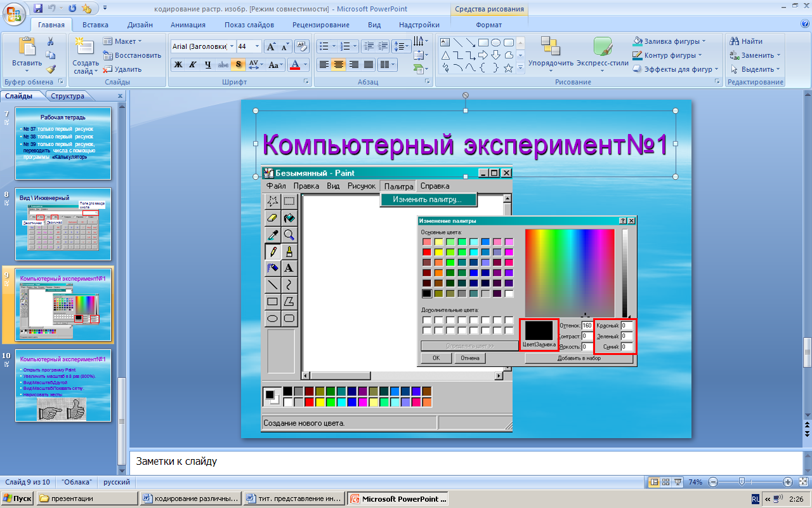Pick the oval shape in shapes gallery
This screenshot has height=508, width=812.
pyautogui.click(x=496, y=43)
